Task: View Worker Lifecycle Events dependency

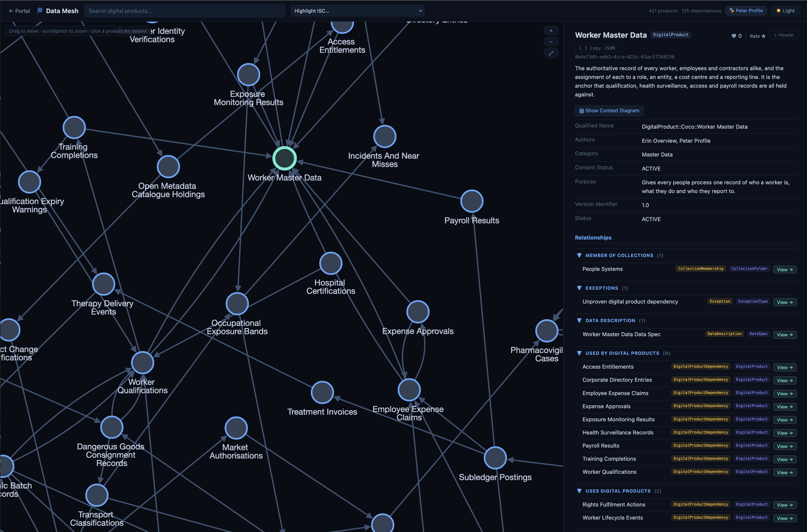Action: point(785,518)
